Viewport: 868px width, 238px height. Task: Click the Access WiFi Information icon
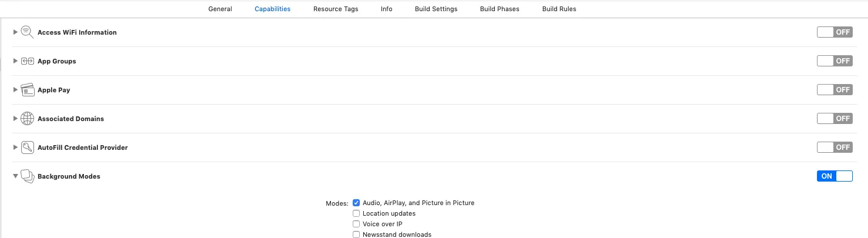pos(28,32)
